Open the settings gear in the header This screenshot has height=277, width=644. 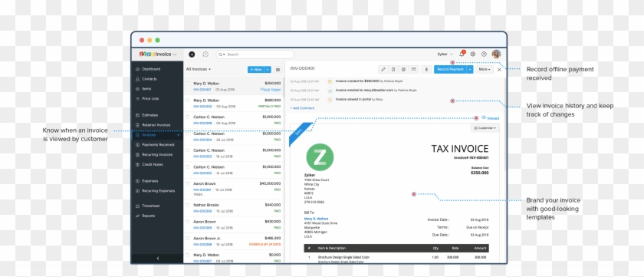pos(473,54)
